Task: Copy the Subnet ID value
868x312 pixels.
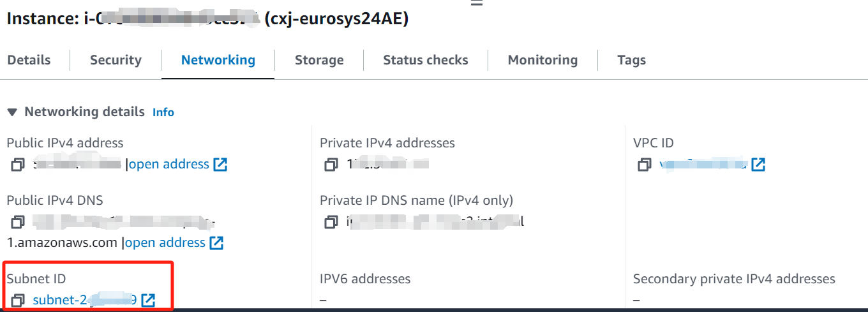Action: tap(18, 300)
